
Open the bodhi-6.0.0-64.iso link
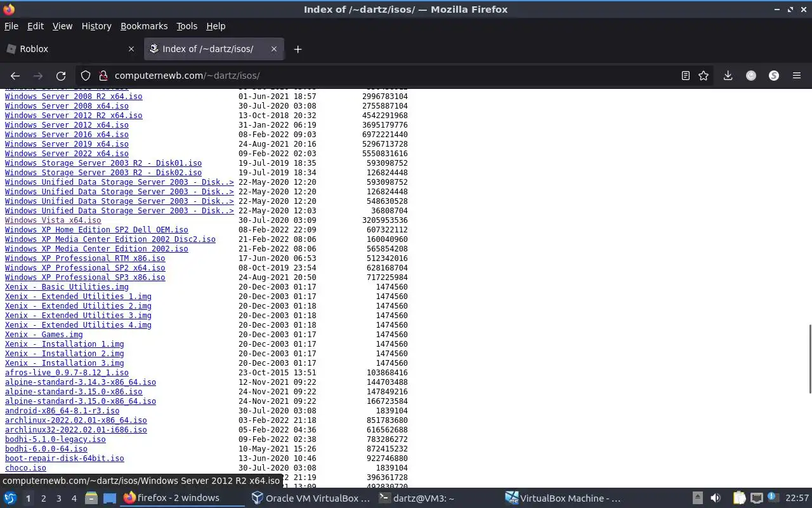46,449
